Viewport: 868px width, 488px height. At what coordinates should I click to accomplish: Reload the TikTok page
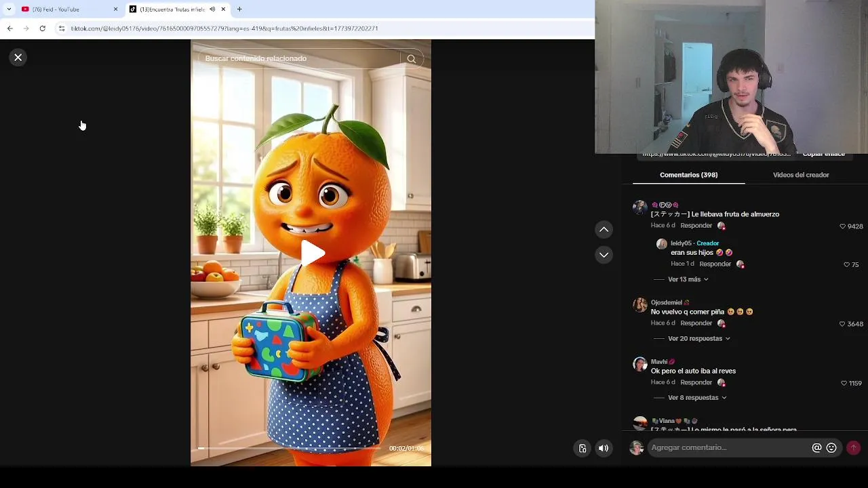click(x=42, y=28)
